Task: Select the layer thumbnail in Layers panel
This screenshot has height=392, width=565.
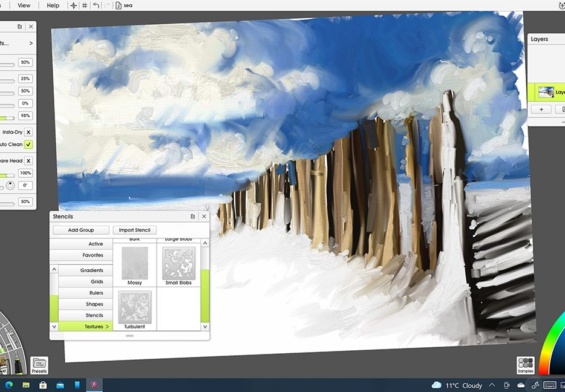Action: pyautogui.click(x=546, y=92)
